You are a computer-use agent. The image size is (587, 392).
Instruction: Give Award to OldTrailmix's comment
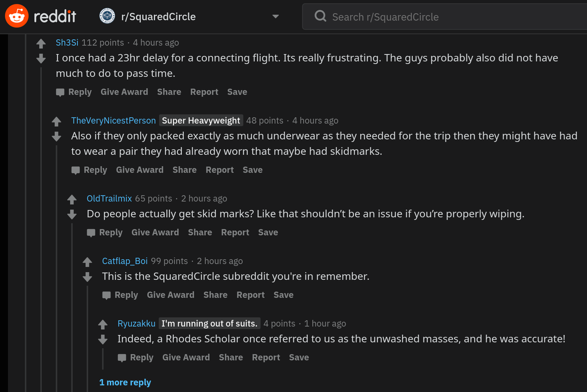(155, 232)
